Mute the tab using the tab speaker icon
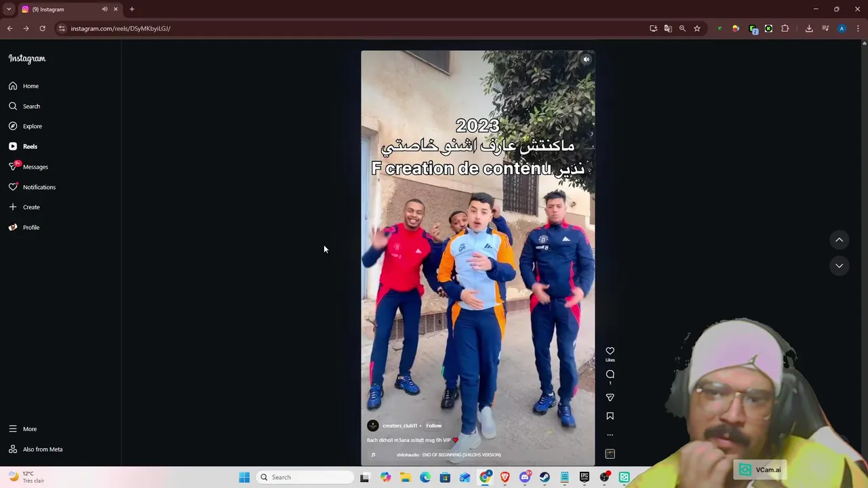 tap(104, 9)
